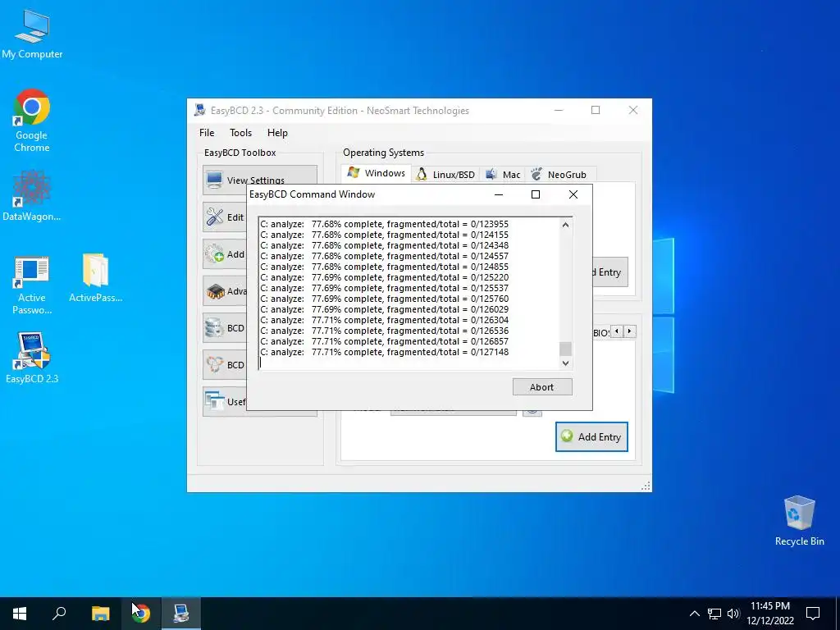
Task: Minimize the EasyBCD Command Window
Action: tap(499, 194)
